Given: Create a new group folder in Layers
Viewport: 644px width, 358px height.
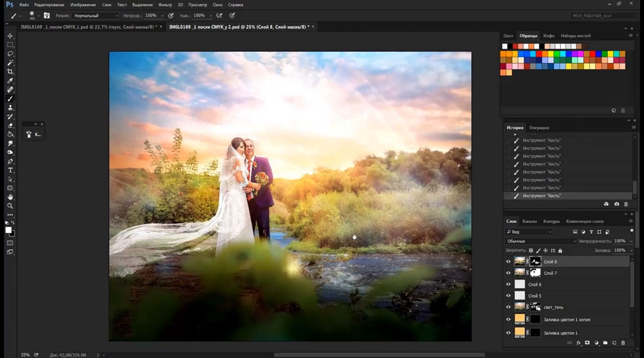Looking at the screenshot, I should pos(605,343).
